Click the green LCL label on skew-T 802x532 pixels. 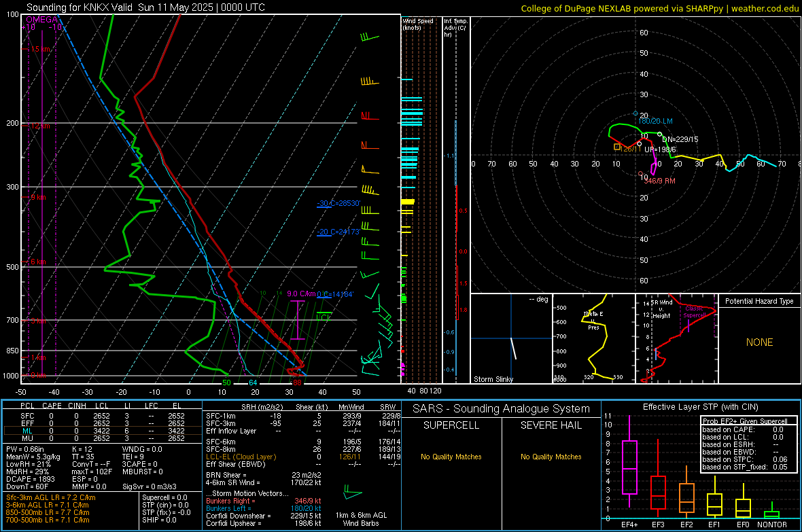pyautogui.click(x=323, y=317)
